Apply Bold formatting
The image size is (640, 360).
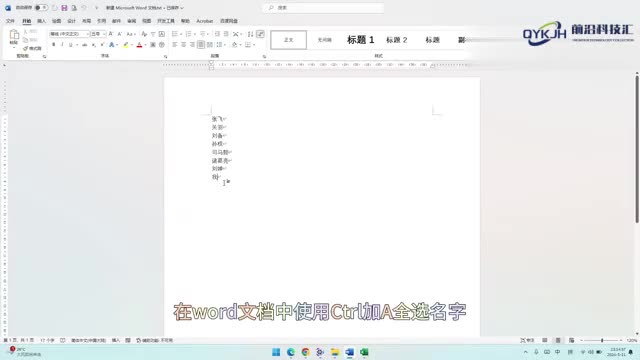click(x=53, y=44)
